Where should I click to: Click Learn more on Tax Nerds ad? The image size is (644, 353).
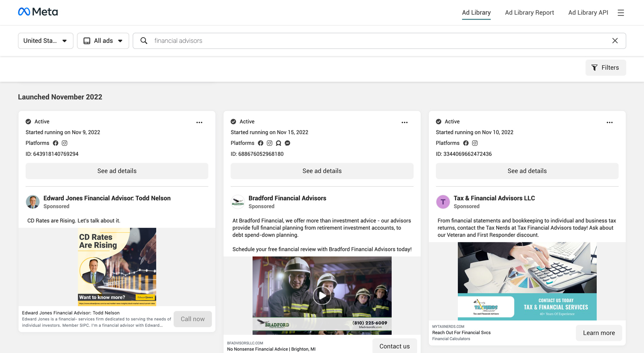[x=599, y=333]
